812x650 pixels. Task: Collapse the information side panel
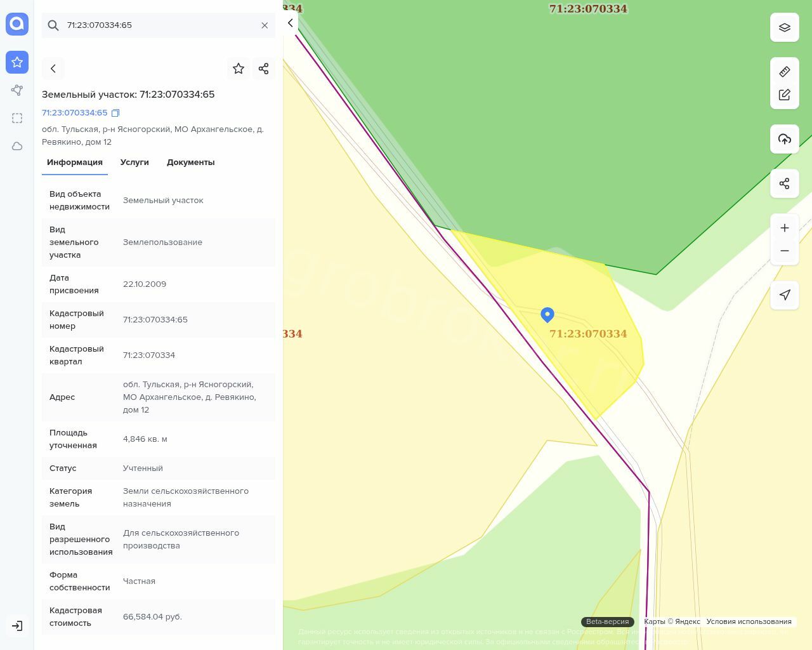(290, 23)
